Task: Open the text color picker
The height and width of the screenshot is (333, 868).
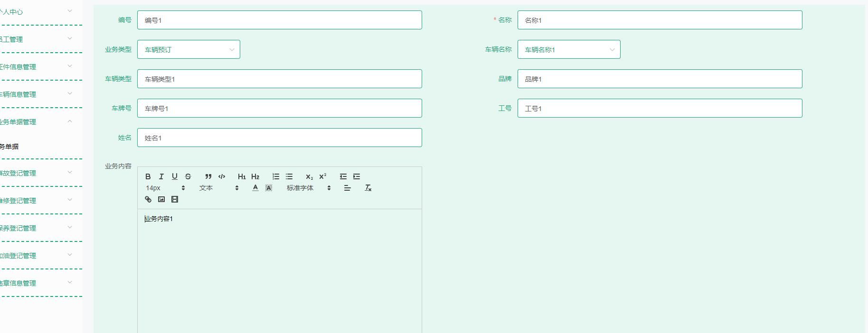Action: pos(255,188)
